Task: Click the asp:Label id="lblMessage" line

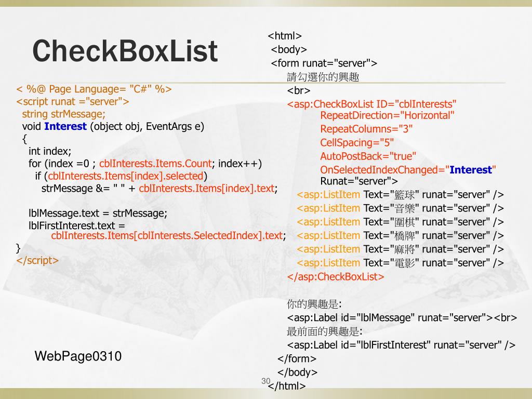Action: pos(402,317)
